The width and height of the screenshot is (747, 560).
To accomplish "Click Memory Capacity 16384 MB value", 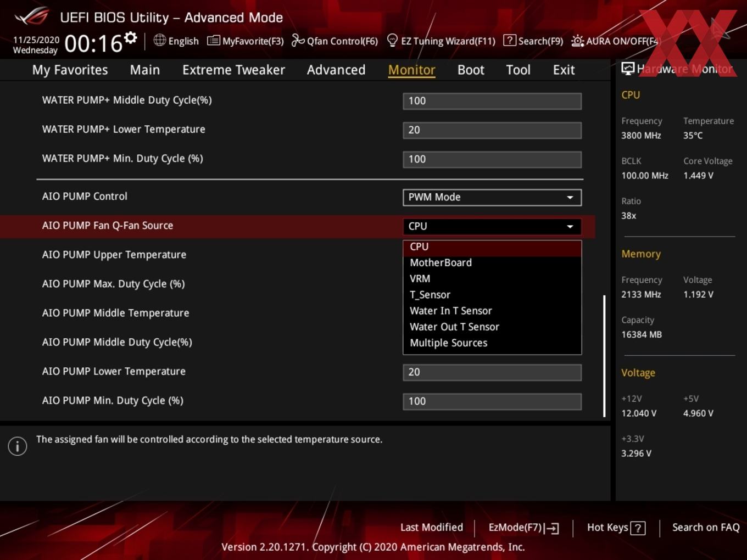I will click(642, 334).
